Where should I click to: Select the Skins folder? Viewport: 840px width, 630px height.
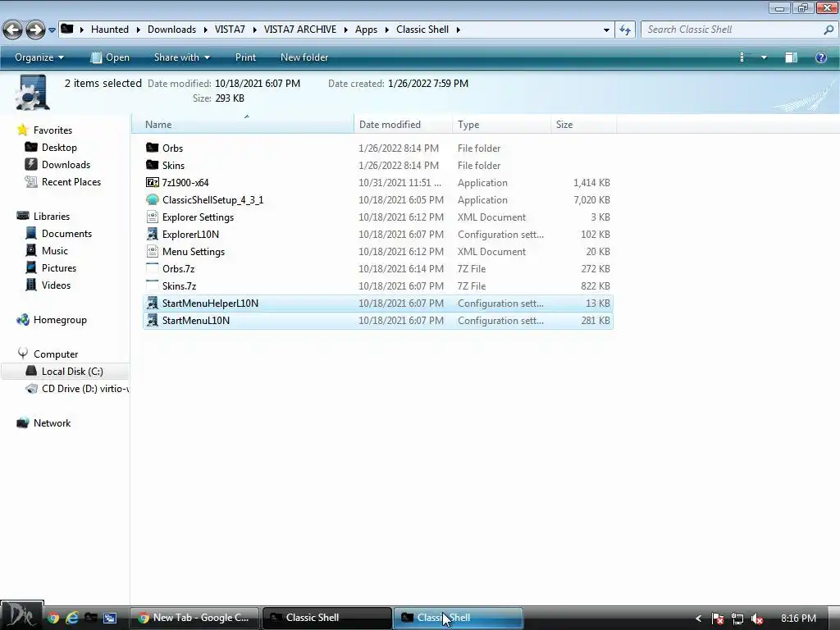click(378, 166)
